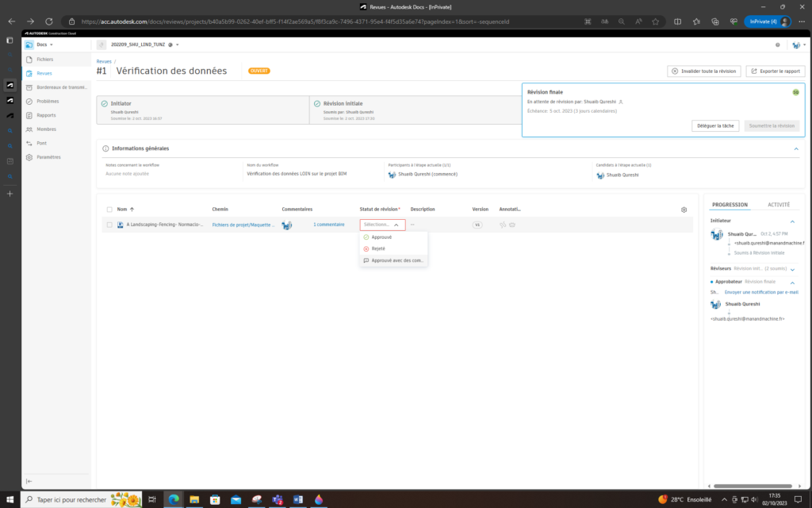Toggle the select-all checkbox beside Nom
812x508 pixels.
[x=109, y=210]
